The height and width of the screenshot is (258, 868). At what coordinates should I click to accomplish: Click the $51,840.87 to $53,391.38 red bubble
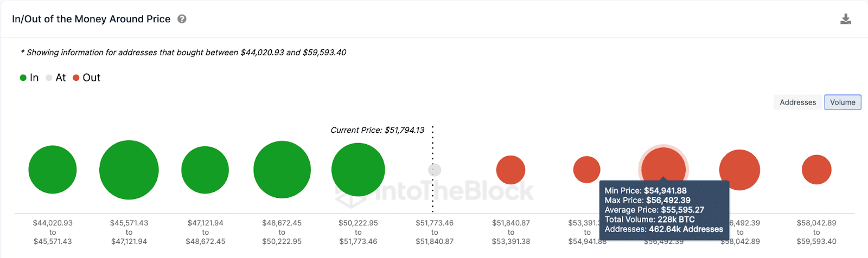pyautogui.click(x=510, y=170)
